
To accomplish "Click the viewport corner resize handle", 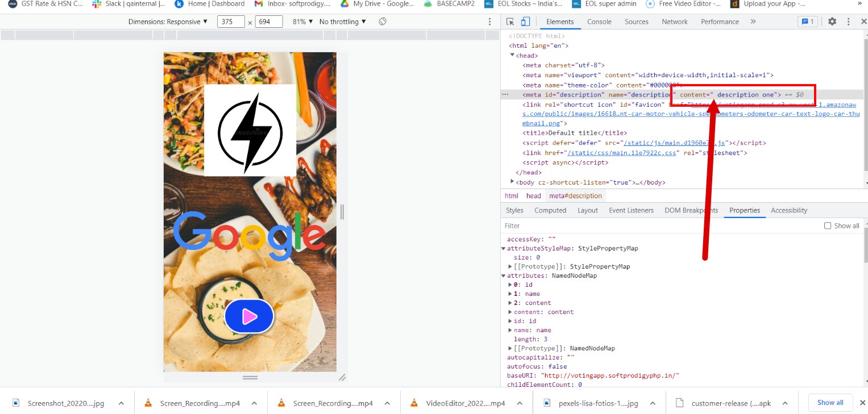I will click(342, 377).
